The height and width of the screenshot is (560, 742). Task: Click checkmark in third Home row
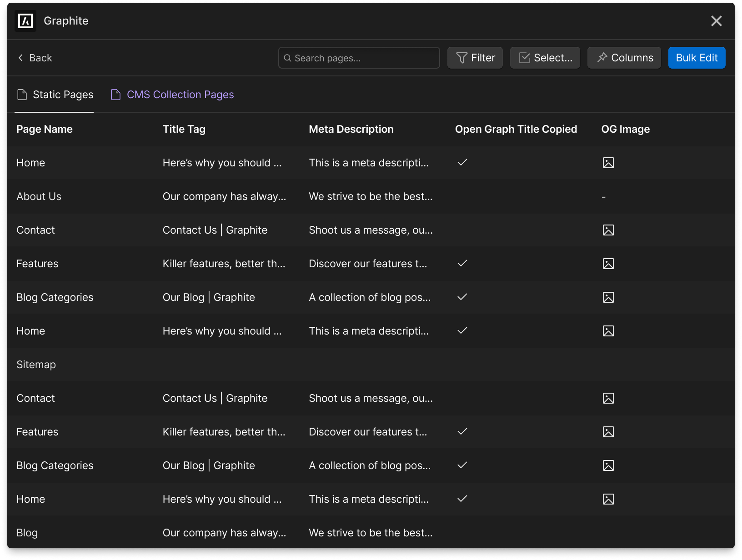click(x=462, y=499)
